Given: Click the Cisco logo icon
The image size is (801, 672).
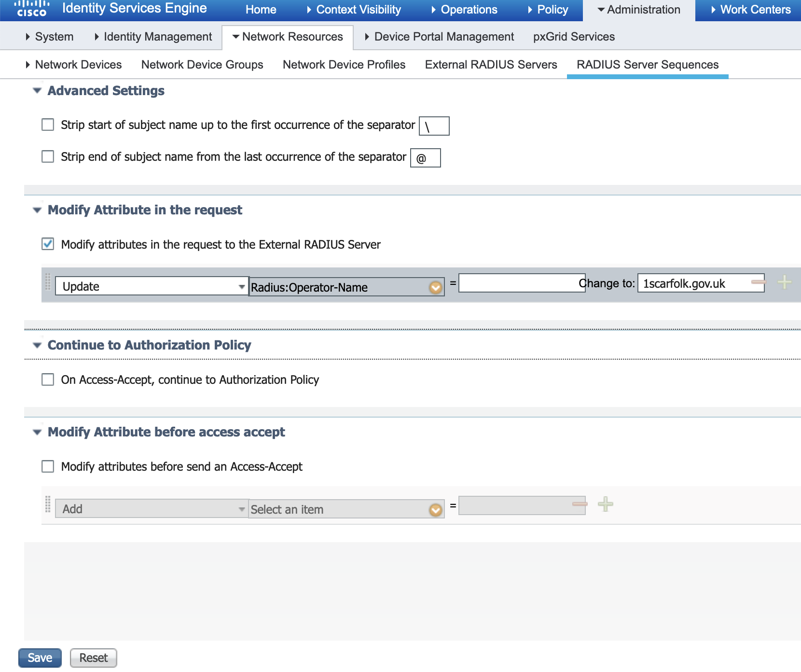Looking at the screenshot, I should pyautogui.click(x=32, y=9).
